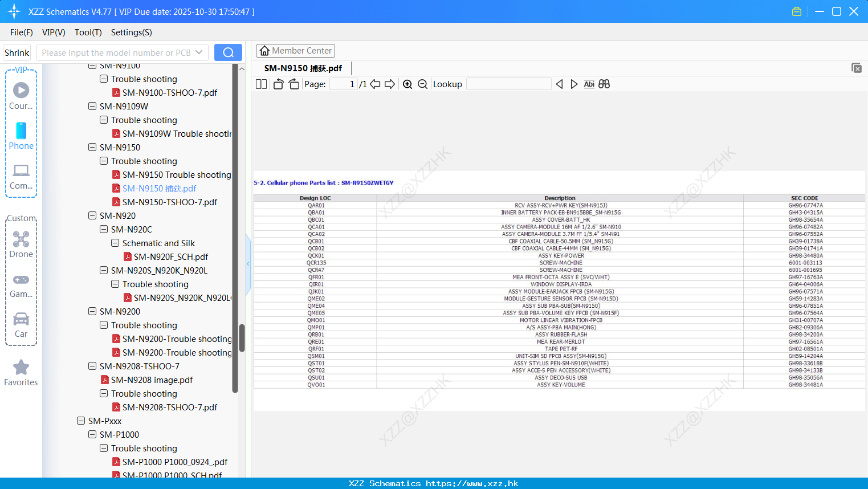The image size is (868, 489).
Task: Open the Car category
Action: coord(21,325)
